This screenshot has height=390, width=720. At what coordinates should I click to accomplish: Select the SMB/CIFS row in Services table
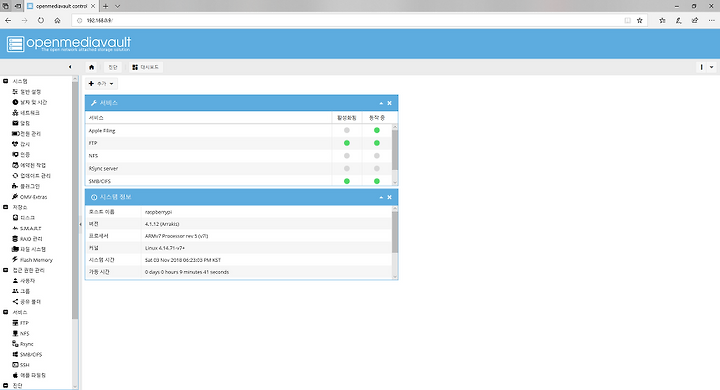click(x=239, y=181)
